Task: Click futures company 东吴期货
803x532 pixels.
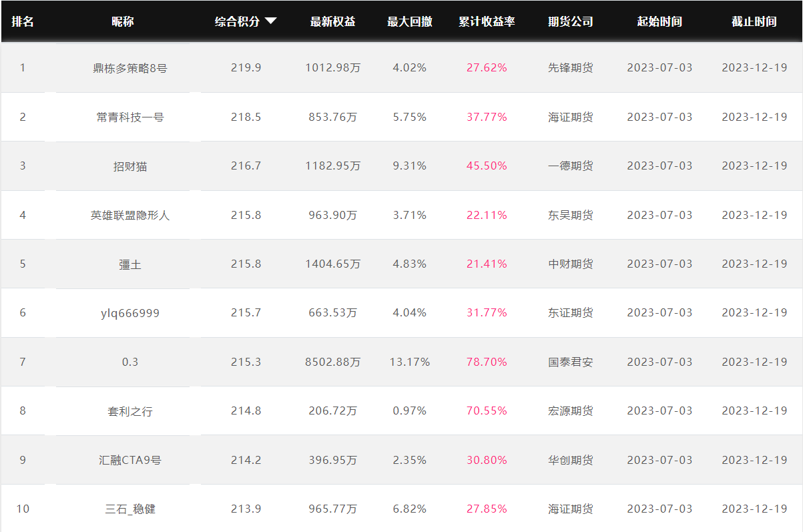Action: point(571,215)
